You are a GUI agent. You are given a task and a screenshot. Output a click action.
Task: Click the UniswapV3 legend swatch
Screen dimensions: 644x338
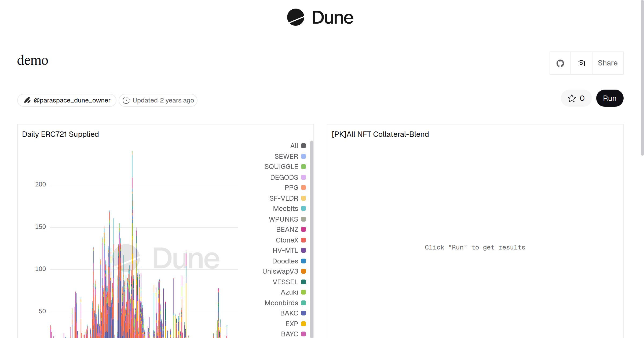pyautogui.click(x=303, y=271)
